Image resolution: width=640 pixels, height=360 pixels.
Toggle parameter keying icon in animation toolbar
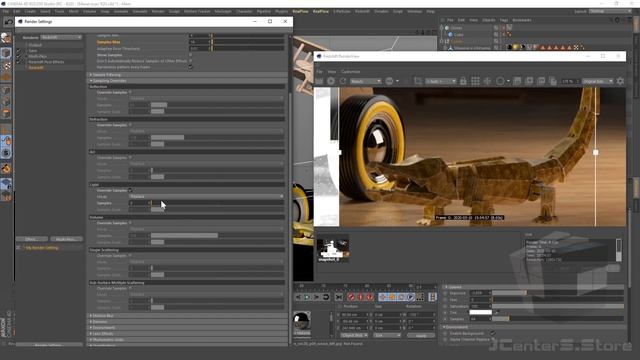[411, 297]
